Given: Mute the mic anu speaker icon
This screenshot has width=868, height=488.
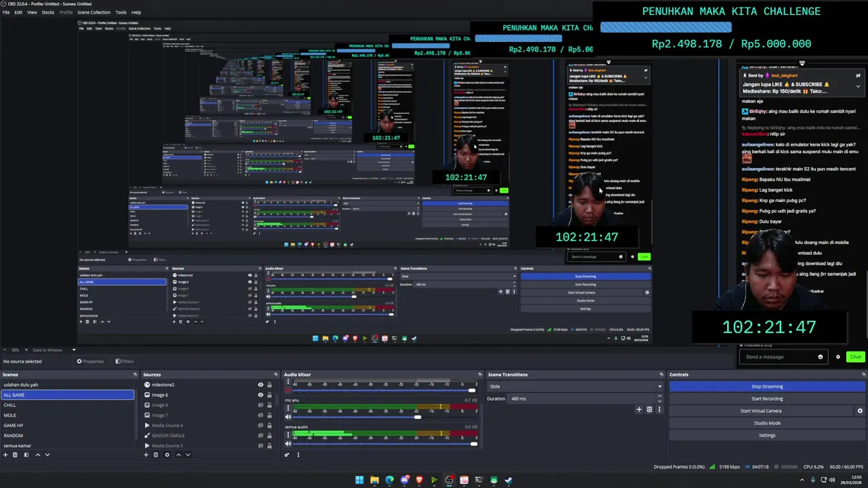Looking at the screenshot, I should tap(288, 417).
